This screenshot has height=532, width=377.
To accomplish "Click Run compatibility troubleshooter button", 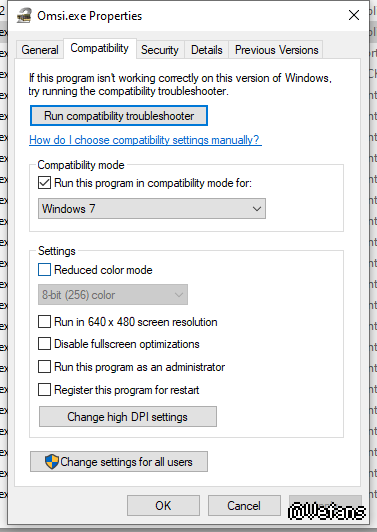I will (119, 116).
